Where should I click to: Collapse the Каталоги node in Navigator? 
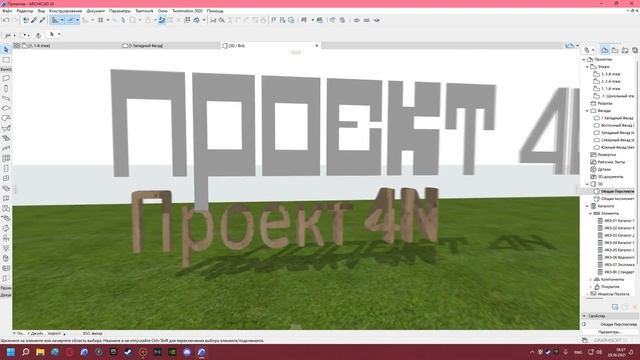[587, 206]
